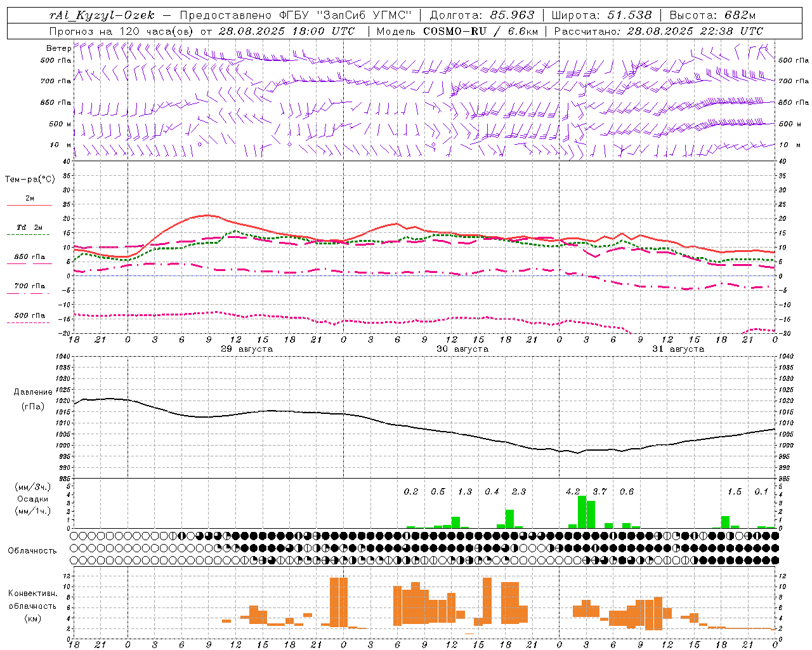Image resolution: width=812 pixels, height=650 pixels.
Task: Click the 0.2 precipitation total
Action: pos(411,492)
